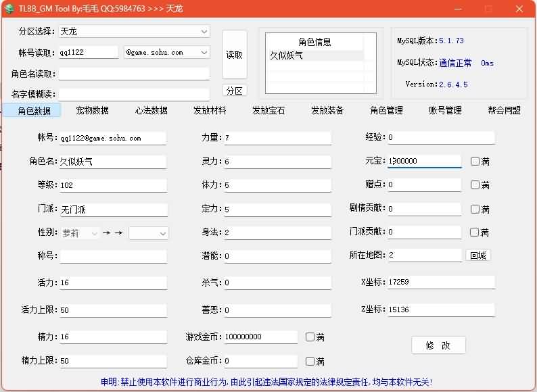The width and height of the screenshot is (537, 392).
Task: Expand the @game.sohu.com domain dropdown
Action: click(x=167, y=53)
